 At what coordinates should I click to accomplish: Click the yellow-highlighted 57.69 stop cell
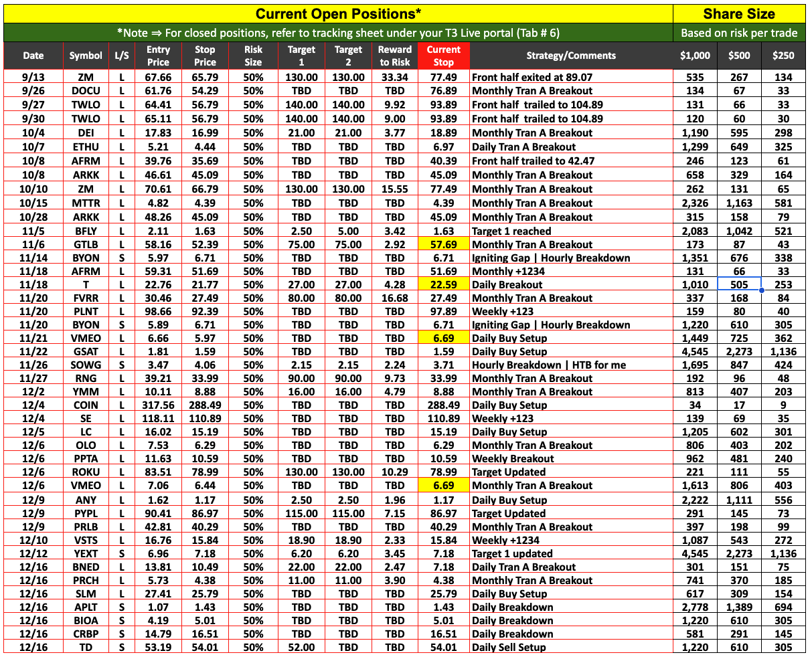click(x=443, y=245)
